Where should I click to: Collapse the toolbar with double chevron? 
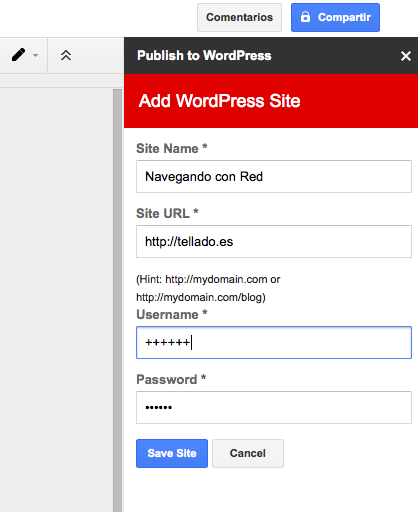(66, 55)
